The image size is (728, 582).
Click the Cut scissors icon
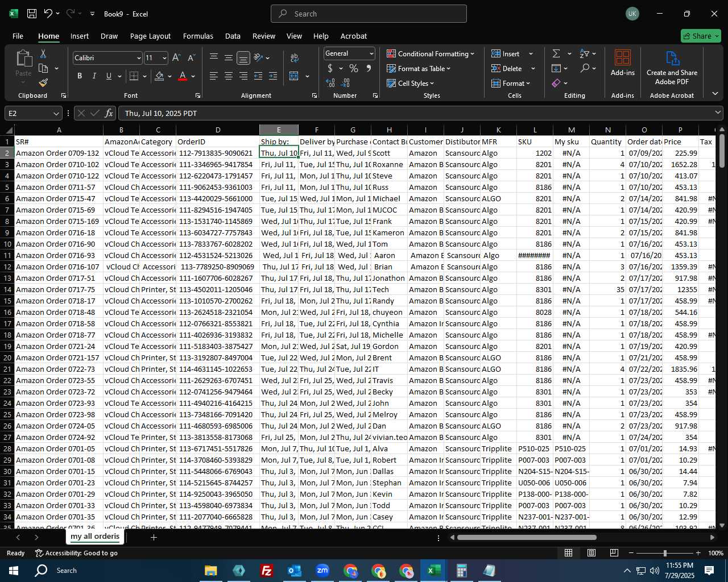click(x=43, y=53)
